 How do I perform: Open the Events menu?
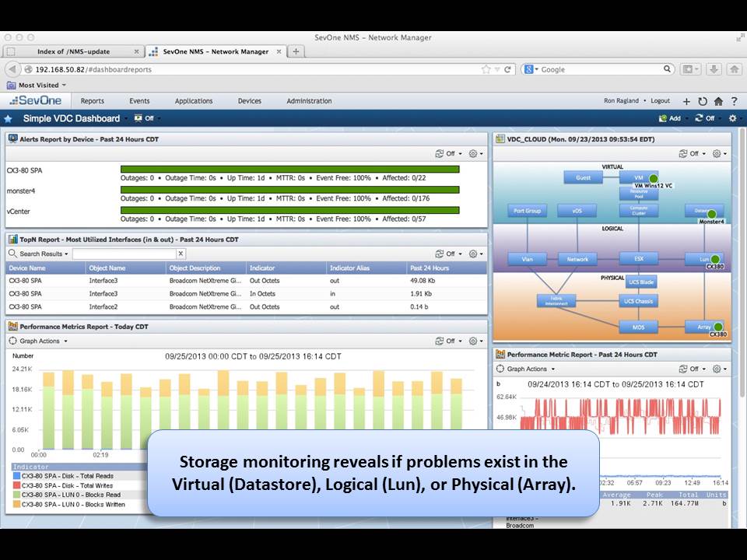(139, 101)
